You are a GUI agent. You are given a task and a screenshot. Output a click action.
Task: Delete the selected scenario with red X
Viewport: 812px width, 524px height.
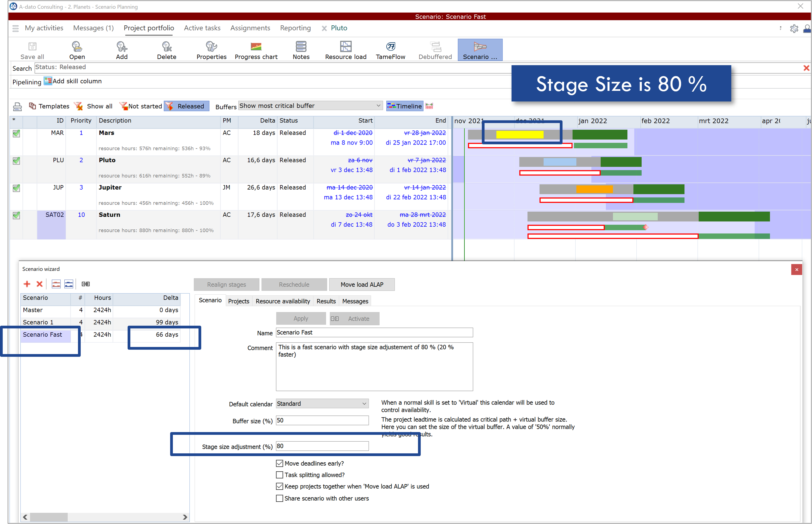[x=40, y=284]
